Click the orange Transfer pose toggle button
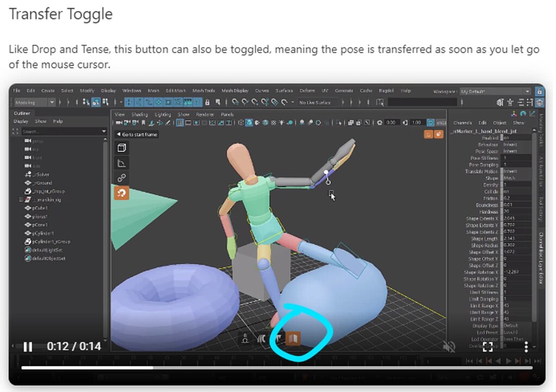The image size is (556, 392). click(x=293, y=339)
